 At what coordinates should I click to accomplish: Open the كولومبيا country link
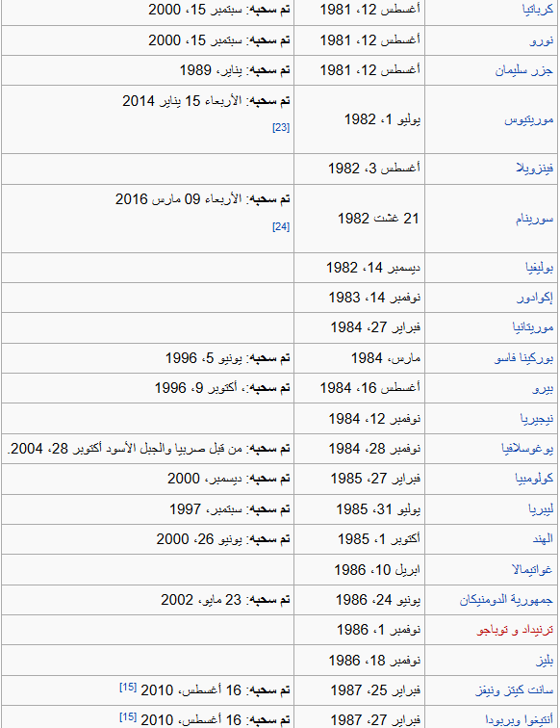[x=534, y=479]
